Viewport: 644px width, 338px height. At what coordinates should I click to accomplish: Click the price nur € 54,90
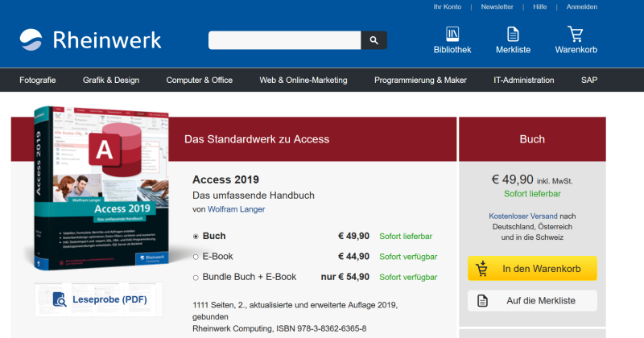pos(345,277)
